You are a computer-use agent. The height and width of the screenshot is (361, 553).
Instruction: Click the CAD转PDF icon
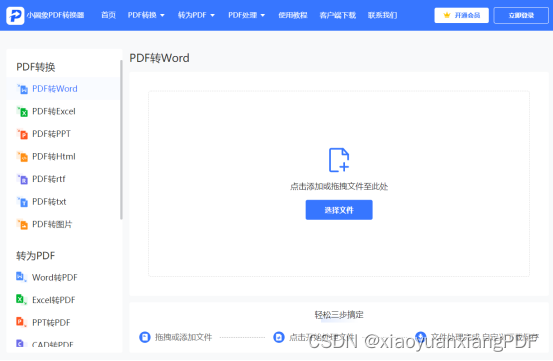coord(21,343)
